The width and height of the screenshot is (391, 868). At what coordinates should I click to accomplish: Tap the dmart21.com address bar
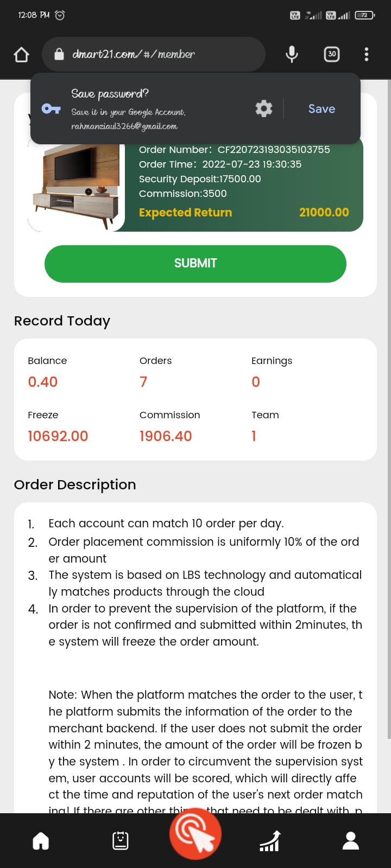tap(163, 54)
